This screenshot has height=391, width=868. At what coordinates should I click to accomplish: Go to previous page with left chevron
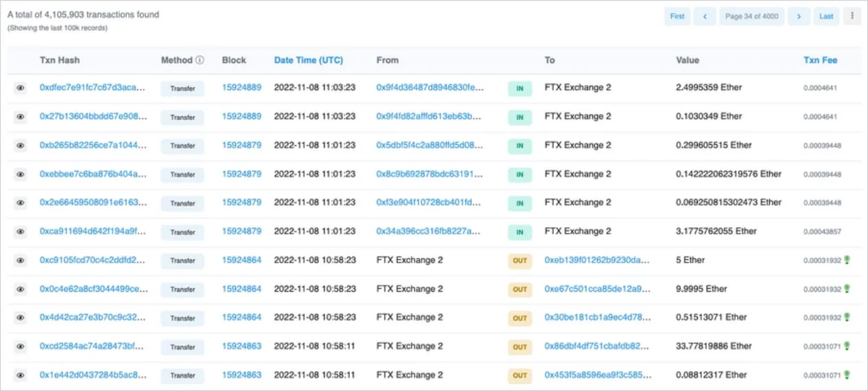point(705,16)
